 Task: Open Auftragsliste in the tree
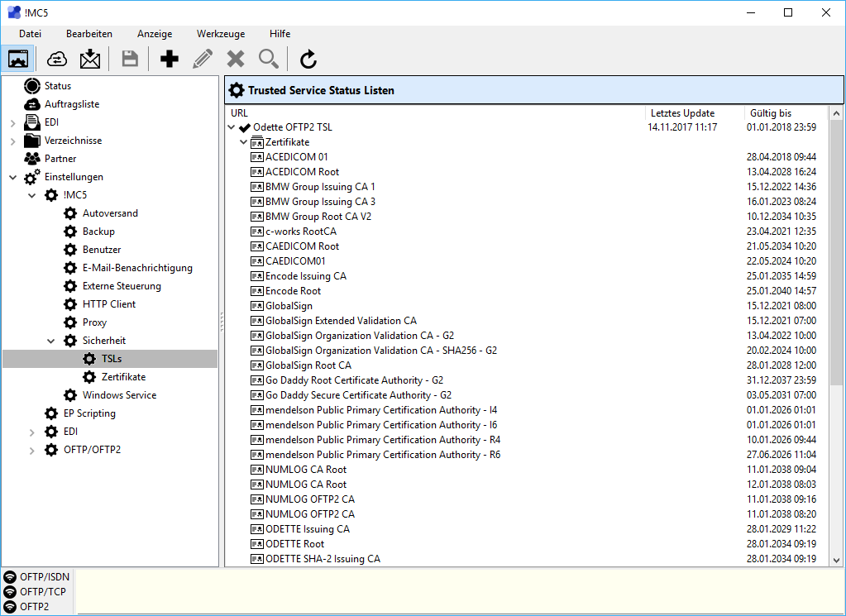(72, 104)
